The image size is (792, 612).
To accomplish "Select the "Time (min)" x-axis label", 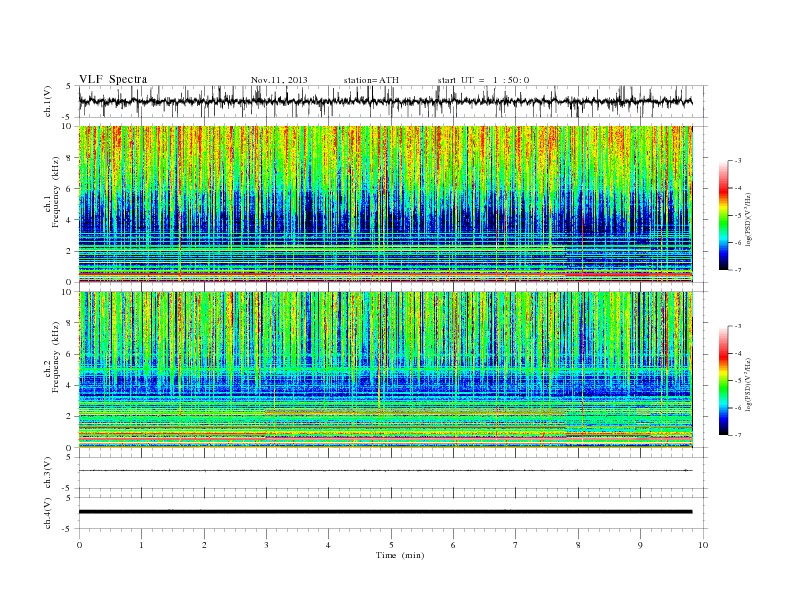I will pos(400,555).
